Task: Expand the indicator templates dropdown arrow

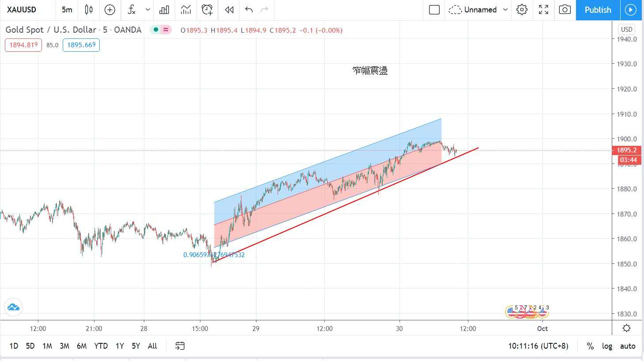Action: (147, 10)
